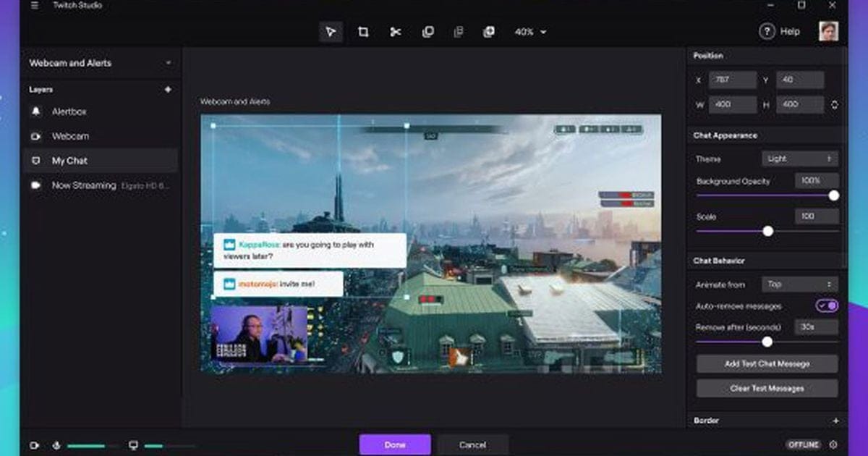Open settings gear in bottom bar
The height and width of the screenshot is (456, 868).
[833, 444]
